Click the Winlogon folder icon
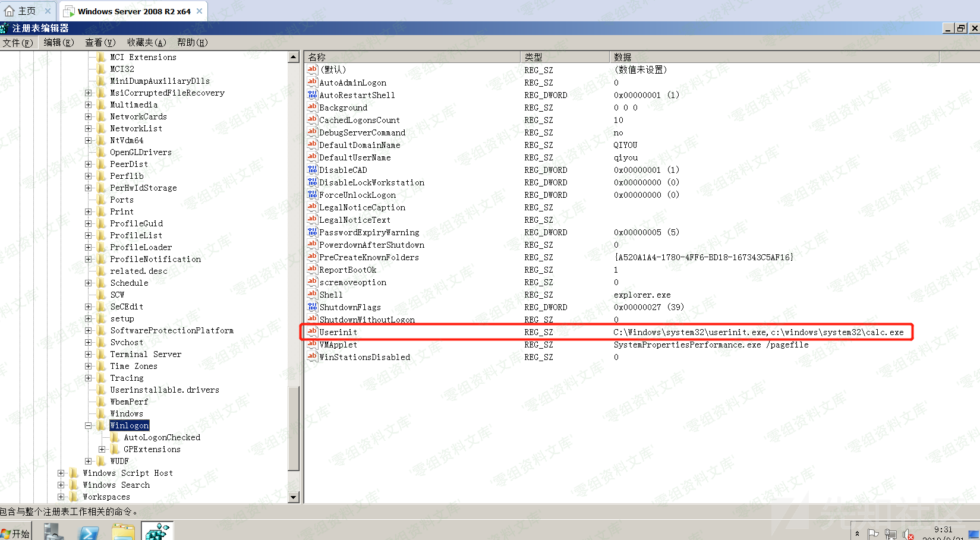The image size is (980, 540). pyautogui.click(x=102, y=425)
